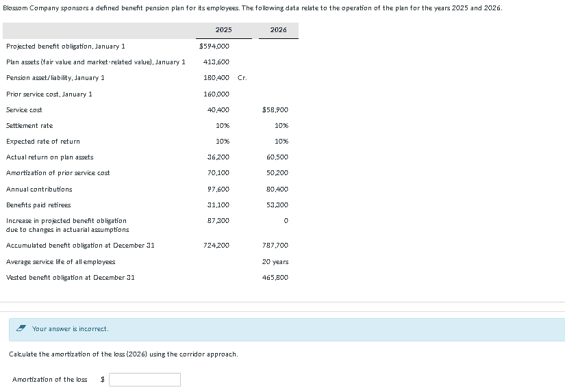Click the $58,900 service cost for 2026
Screen dimensions: 565x392
275,109
